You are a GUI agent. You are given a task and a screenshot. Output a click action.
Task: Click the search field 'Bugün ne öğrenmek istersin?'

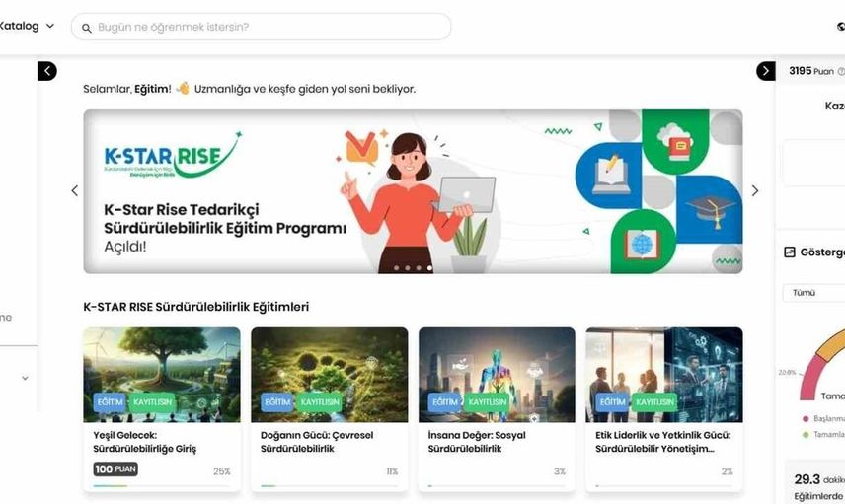[267, 27]
